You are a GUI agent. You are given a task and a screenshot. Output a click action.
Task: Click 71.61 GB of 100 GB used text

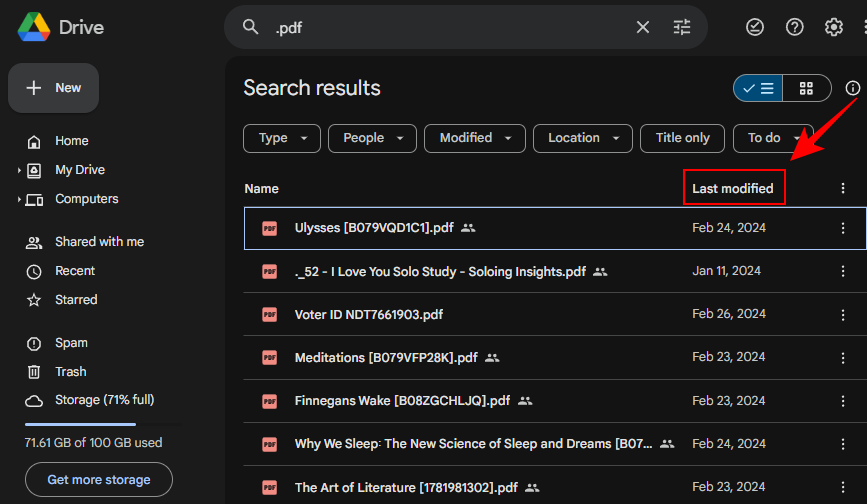point(93,443)
